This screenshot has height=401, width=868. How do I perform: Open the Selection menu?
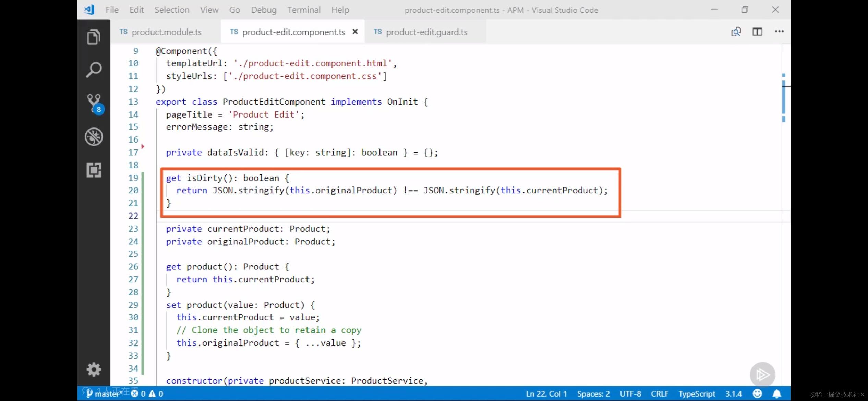172,10
